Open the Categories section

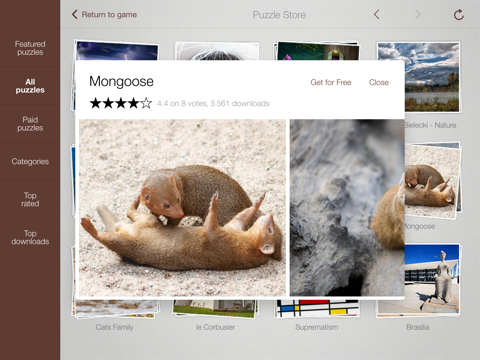[30, 162]
